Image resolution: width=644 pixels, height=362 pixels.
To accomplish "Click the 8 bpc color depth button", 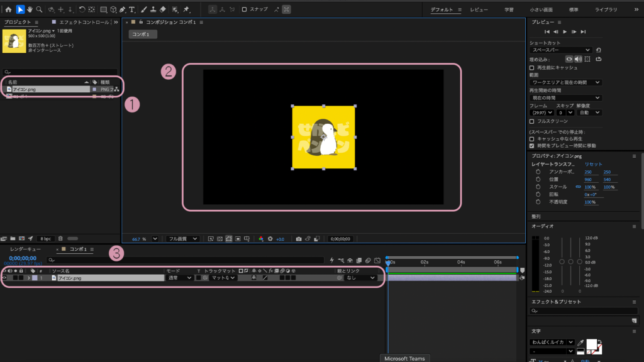I will 45,238.
